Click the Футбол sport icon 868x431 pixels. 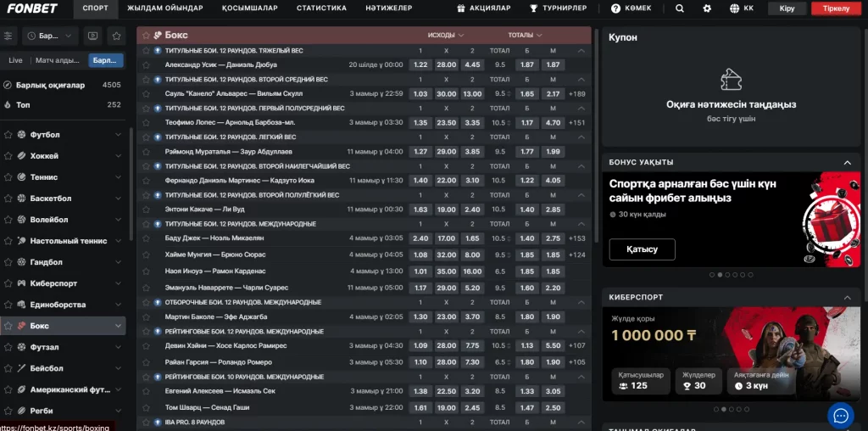pos(21,135)
